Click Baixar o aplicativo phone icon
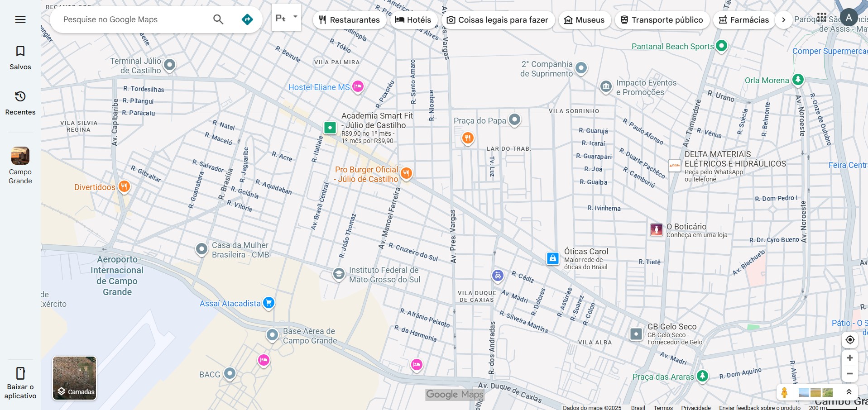This screenshot has height=410, width=868. [20, 373]
